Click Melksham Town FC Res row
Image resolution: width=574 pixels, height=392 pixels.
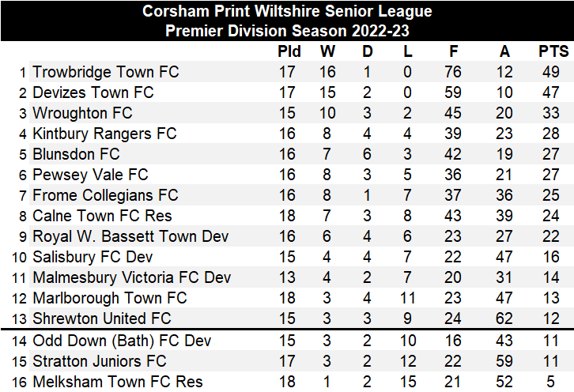pyautogui.click(x=287, y=382)
